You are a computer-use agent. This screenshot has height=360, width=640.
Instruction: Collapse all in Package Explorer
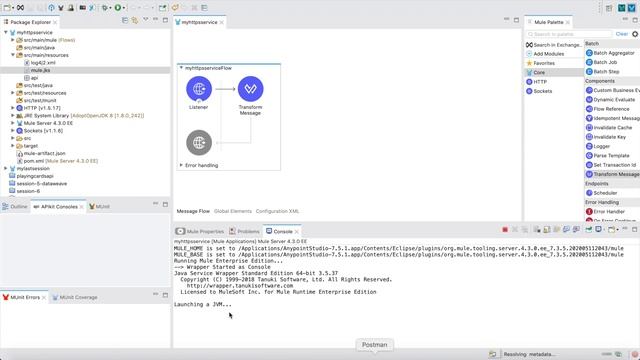(125, 20)
